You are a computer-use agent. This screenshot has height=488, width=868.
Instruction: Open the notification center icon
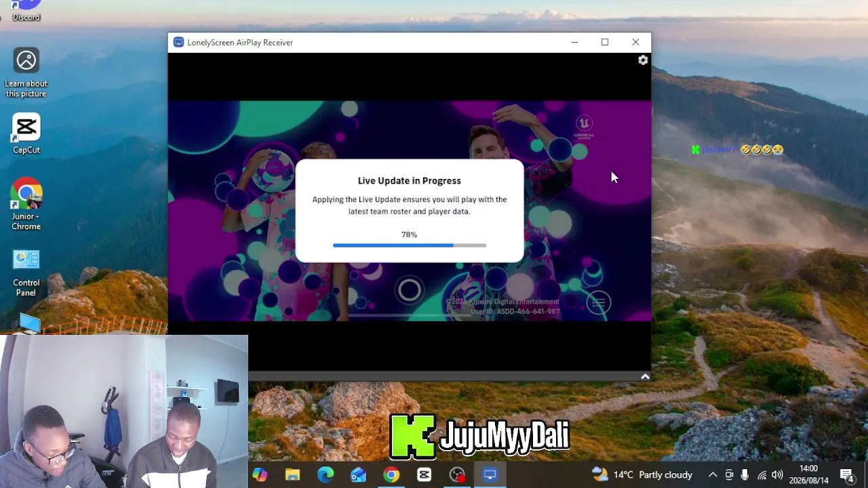(x=847, y=474)
